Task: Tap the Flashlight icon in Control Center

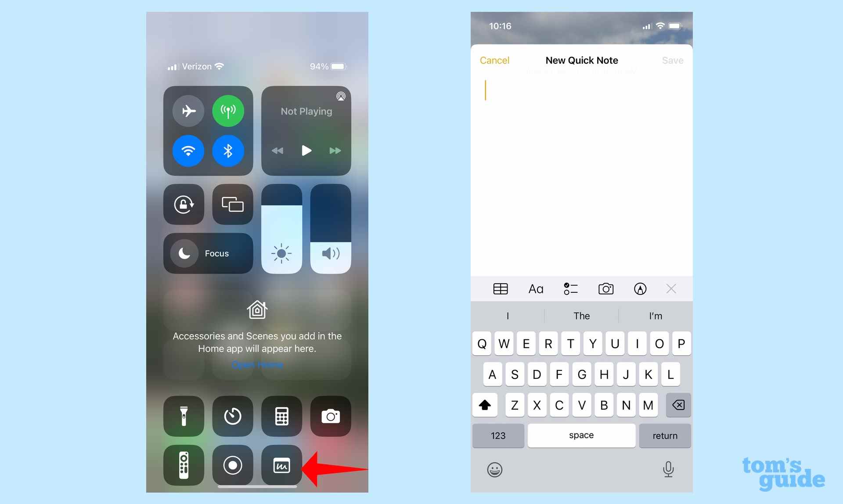Action: coord(184,416)
